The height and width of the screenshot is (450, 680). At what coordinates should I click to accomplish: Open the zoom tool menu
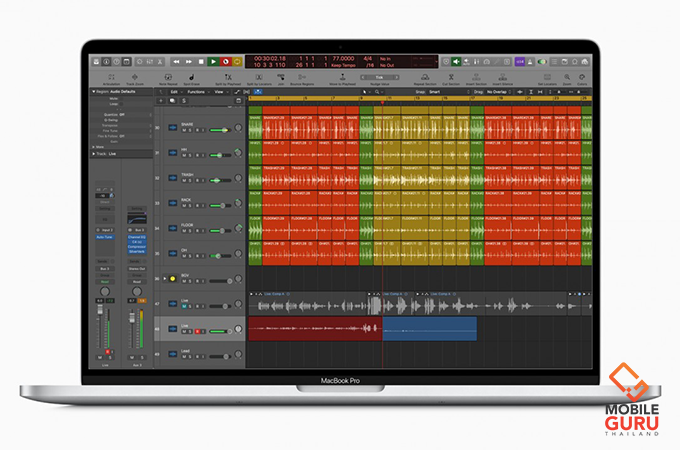(379, 92)
